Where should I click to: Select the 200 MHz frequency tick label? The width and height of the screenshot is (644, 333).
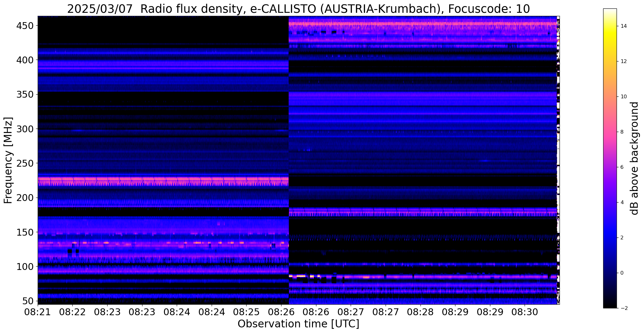[25, 198]
